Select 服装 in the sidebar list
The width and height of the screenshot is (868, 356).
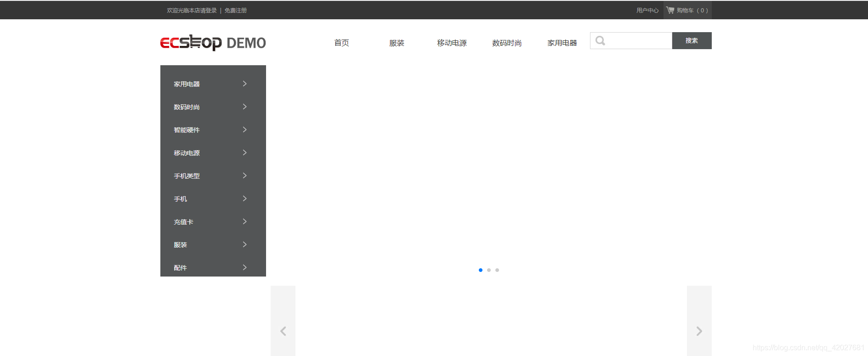(180, 245)
